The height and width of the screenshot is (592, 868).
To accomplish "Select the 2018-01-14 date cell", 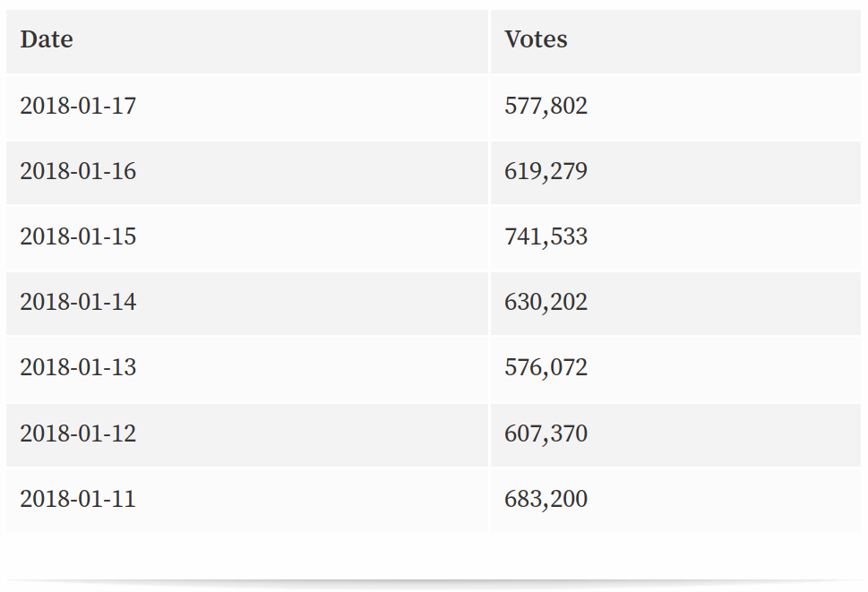I will (247, 304).
